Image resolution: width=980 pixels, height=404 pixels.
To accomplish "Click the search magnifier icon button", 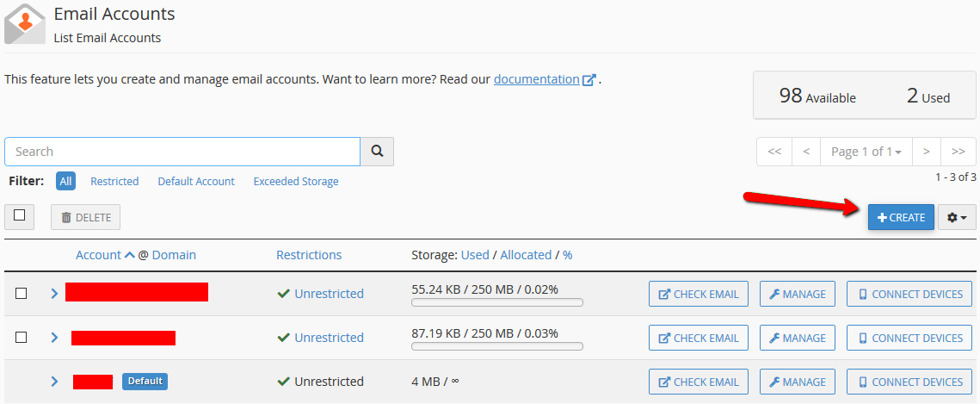I will pos(377,152).
